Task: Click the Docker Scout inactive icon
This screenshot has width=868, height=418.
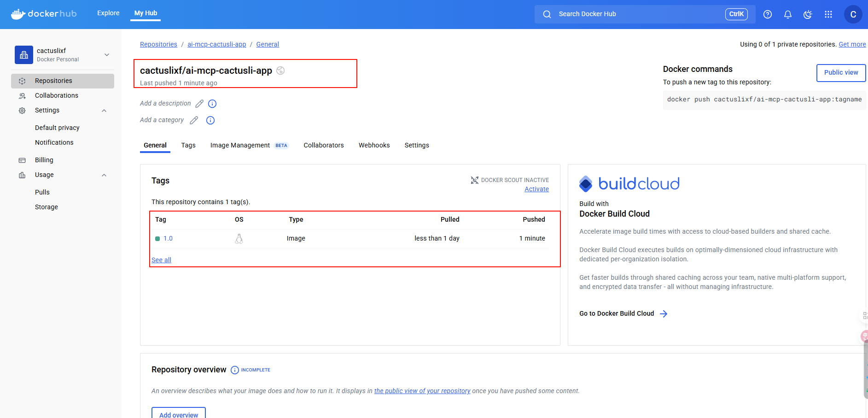Action: [475, 180]
